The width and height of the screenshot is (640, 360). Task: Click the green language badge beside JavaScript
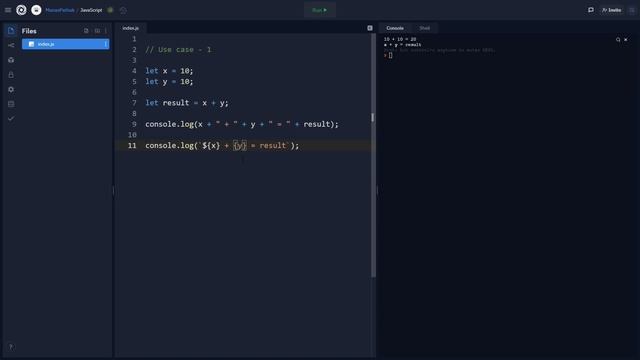pyautogui.click(x=110, y=10)
